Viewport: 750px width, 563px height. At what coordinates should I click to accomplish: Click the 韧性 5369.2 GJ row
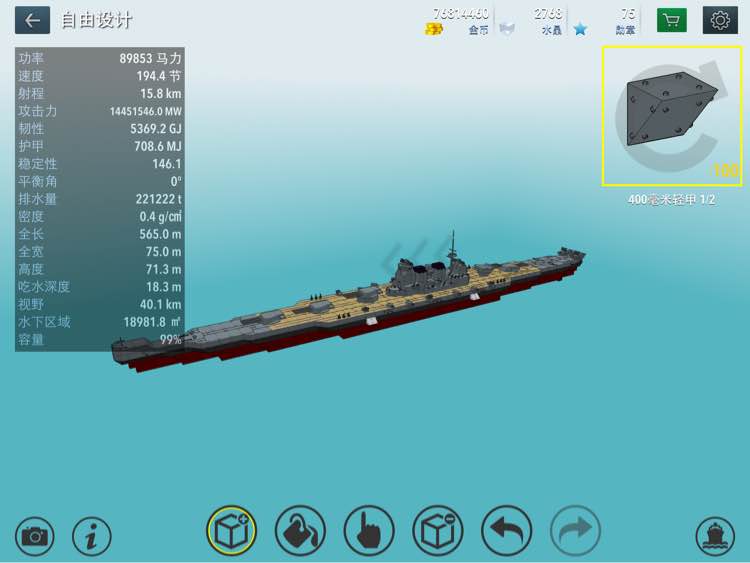click(100, 129)
